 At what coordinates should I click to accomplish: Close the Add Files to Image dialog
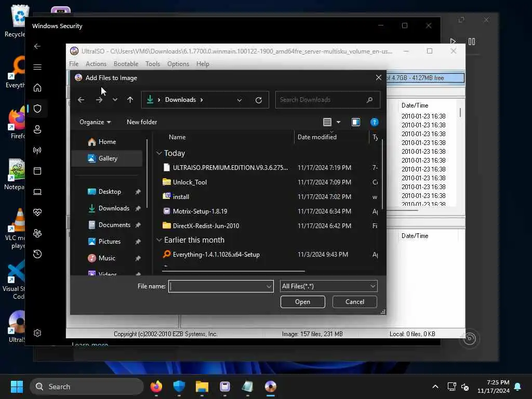point(379,78)
